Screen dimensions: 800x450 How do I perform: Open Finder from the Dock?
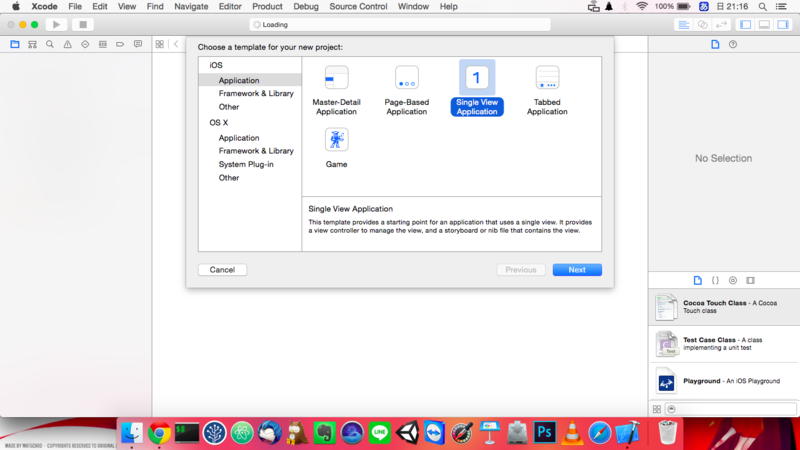click(132, 433)
